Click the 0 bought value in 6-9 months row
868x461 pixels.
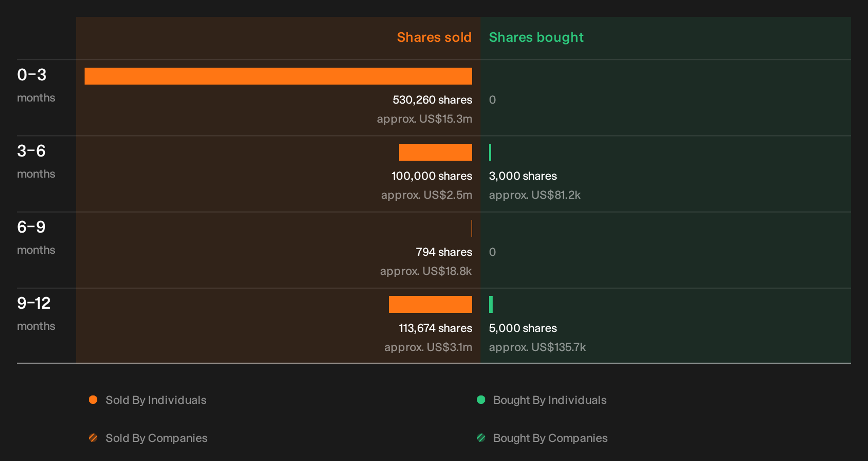(492, 252)
